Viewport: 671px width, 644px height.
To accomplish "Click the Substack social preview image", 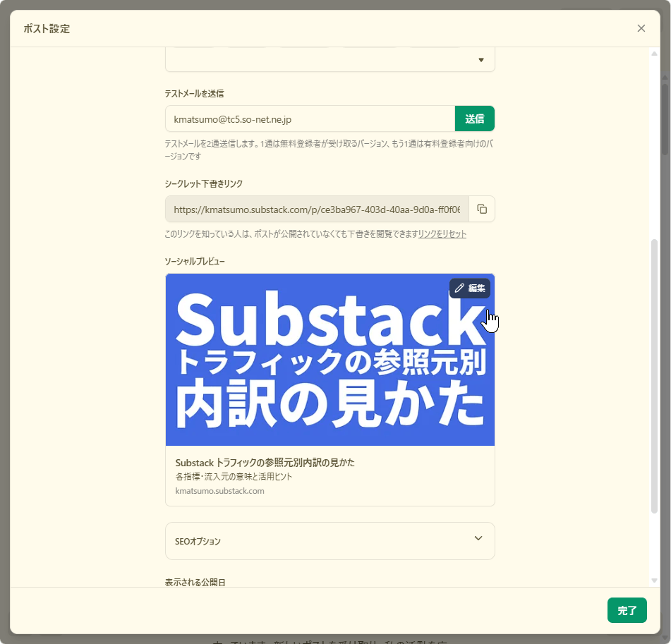I will [x=330, y=360].
